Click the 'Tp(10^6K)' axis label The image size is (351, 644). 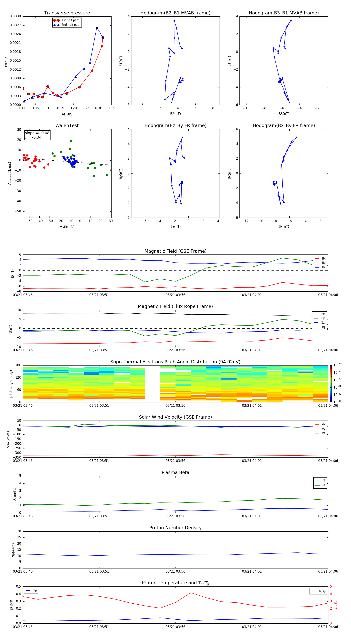[x=11, y=605]
